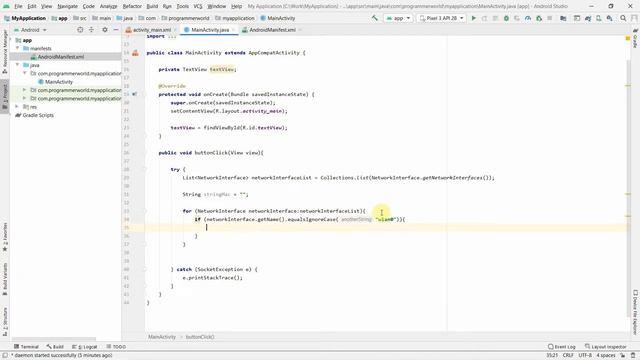Open the Android view dropdown in Project panel

[x=30, y=30]
